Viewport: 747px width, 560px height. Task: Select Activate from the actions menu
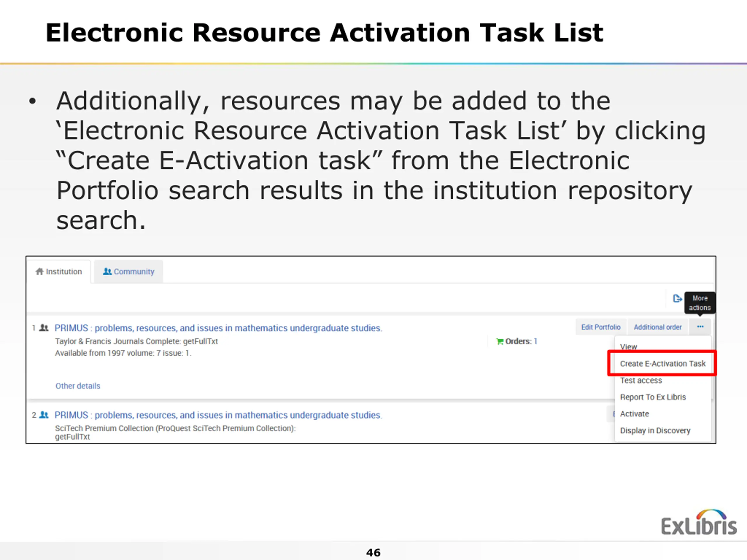634,414
